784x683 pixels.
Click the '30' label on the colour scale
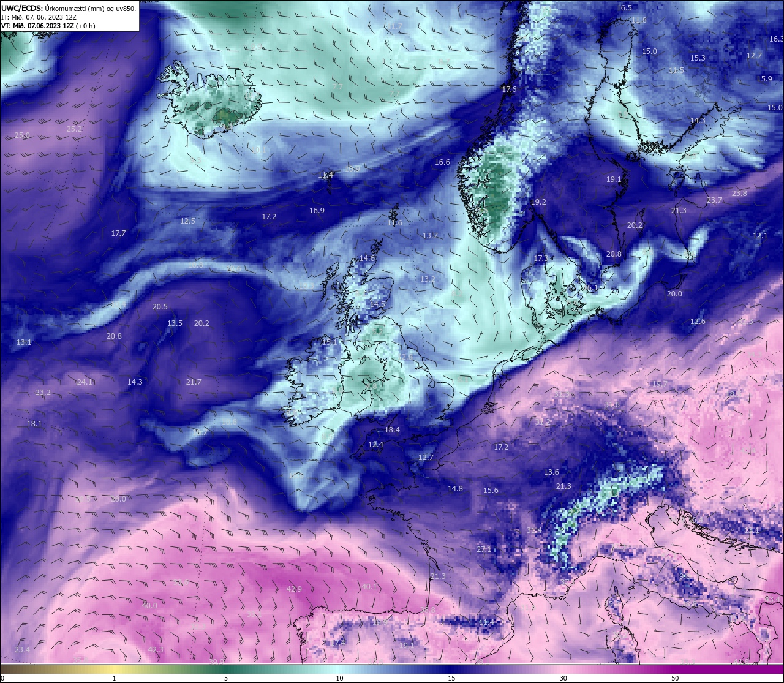point(563,678)
